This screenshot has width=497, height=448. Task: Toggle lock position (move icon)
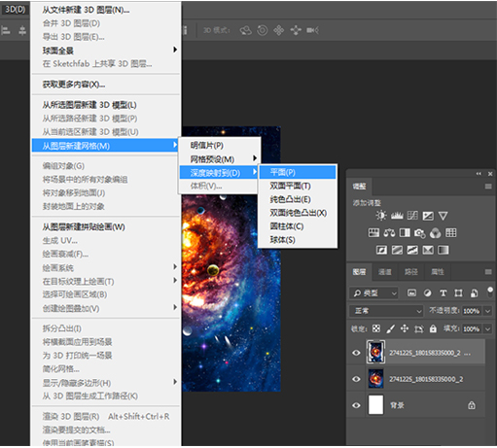point(405,328)
